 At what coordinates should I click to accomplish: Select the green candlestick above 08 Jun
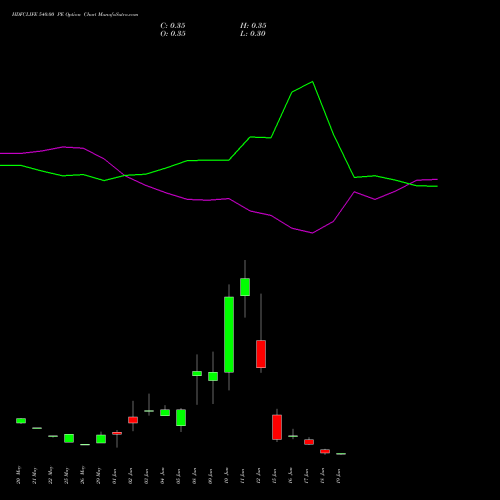coord(197,373)
